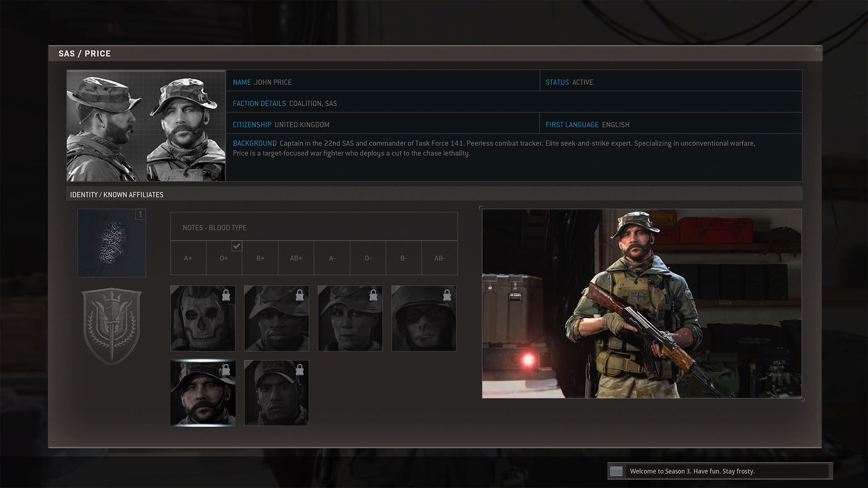Click the SAS dagger shield emblem
Image resolution: width=868 pixels, height=488 pixels.
tap(112, 327)
